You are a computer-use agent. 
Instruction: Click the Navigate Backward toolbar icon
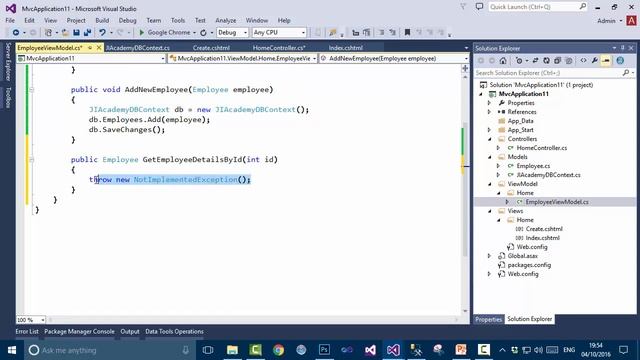pyautogui.click(x=16, y=32)
